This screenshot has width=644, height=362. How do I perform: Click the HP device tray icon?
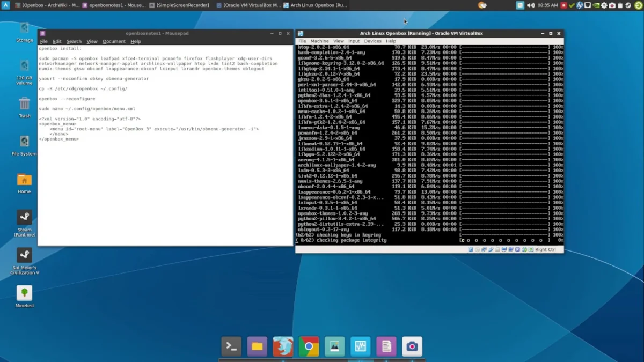[x=579, y=5]
